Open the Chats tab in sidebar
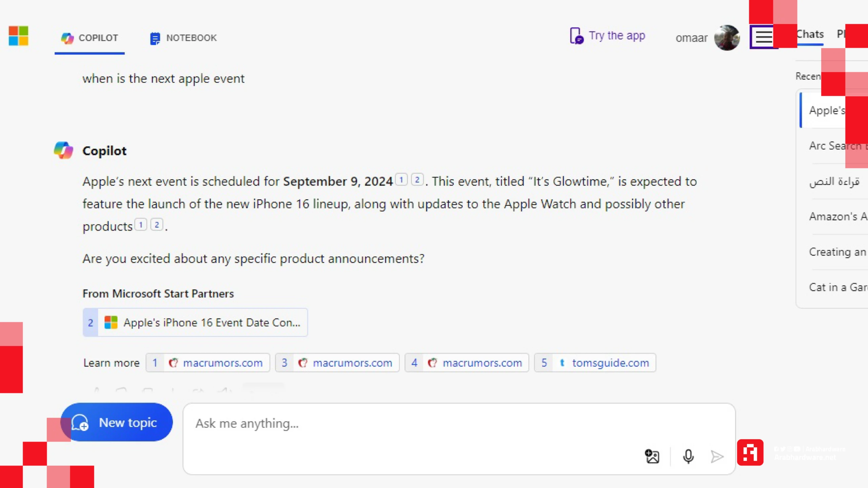The image size is (868, 488). point(810,35)
